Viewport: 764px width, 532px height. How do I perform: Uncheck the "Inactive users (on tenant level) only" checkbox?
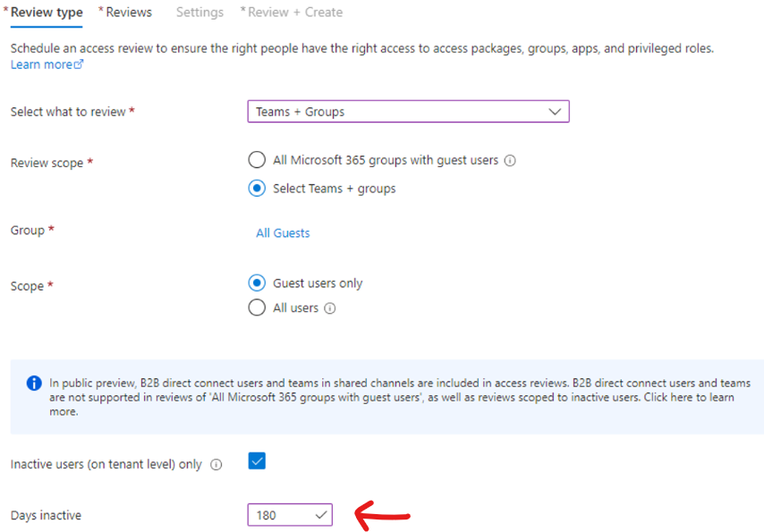click(x=257, y=460)
